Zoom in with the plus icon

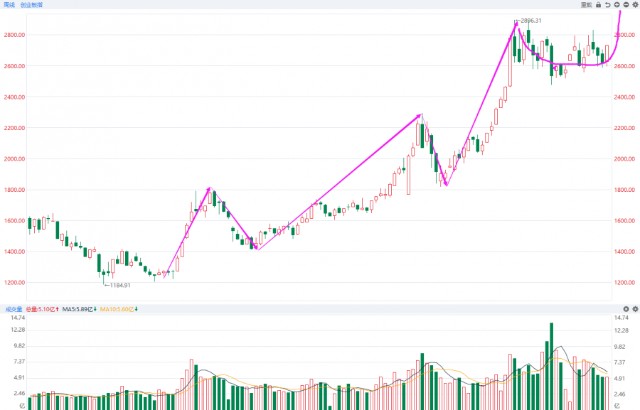tap(616, 5)
